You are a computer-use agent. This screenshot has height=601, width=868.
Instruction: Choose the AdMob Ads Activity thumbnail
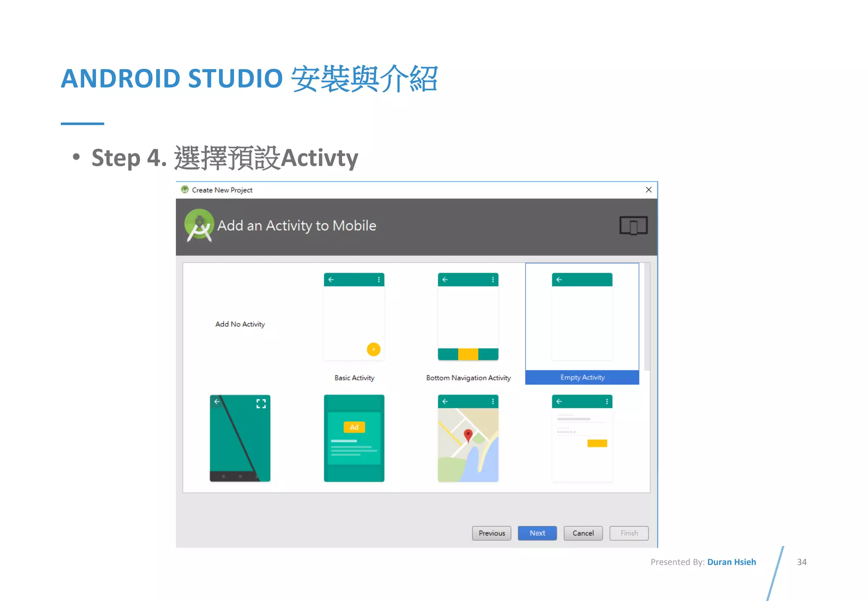(354, 438)
